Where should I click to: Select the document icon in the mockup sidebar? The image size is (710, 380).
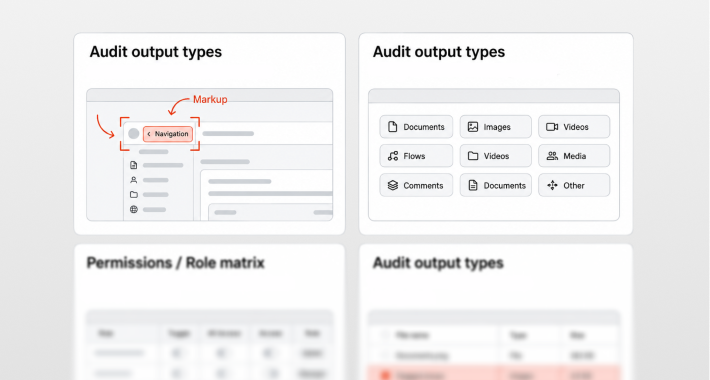[x=134, y=165]
